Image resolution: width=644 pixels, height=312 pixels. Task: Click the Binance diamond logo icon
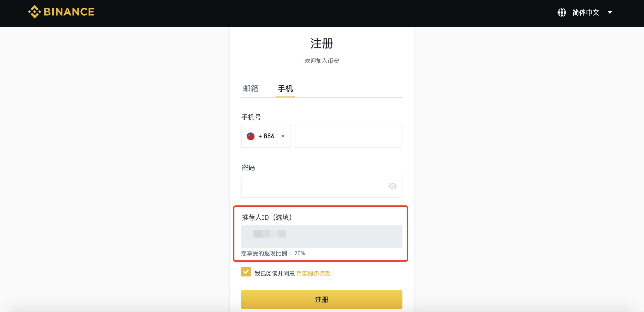pos(35,12)
